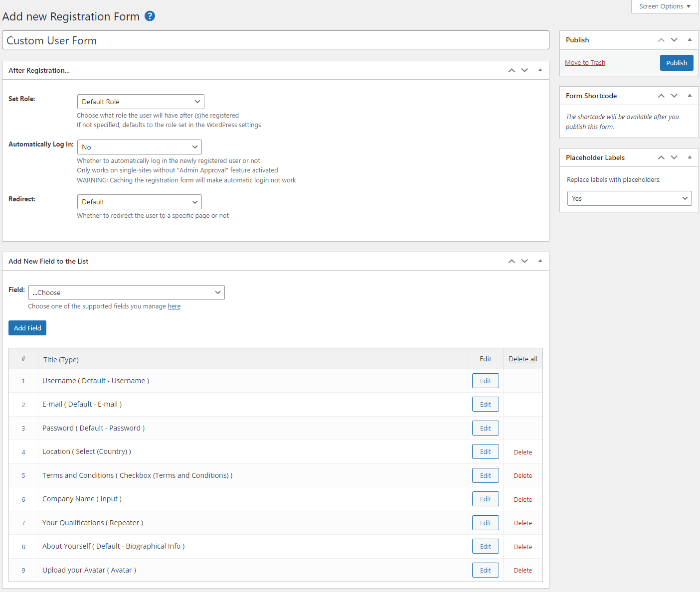
Task: Click the 'Placeholder Labels' panel title
Action: (595, 157)
